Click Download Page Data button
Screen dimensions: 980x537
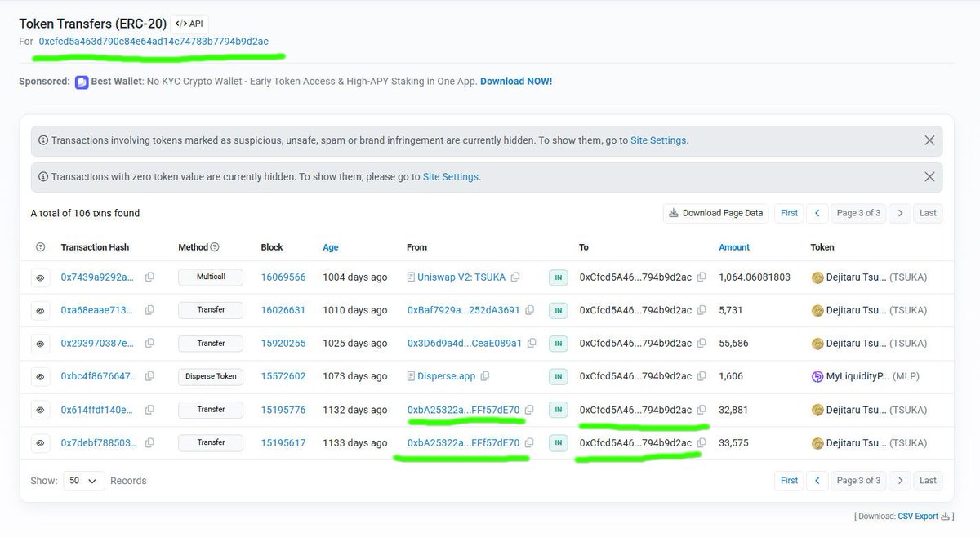point(716,213)
